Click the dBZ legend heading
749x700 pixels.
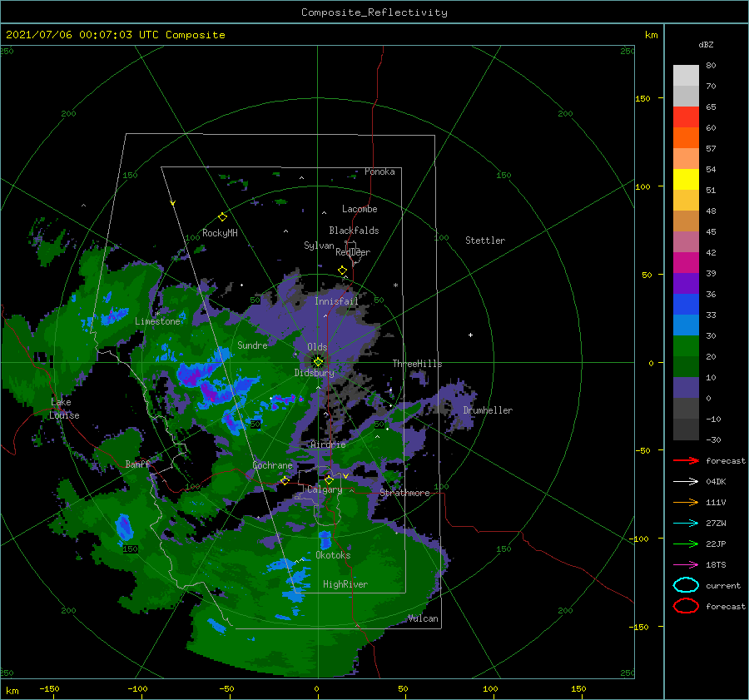tap(706, 44)
